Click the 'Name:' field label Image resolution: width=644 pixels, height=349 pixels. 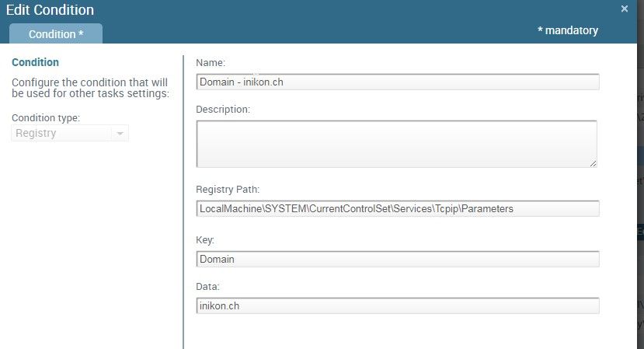coord(211,62)
